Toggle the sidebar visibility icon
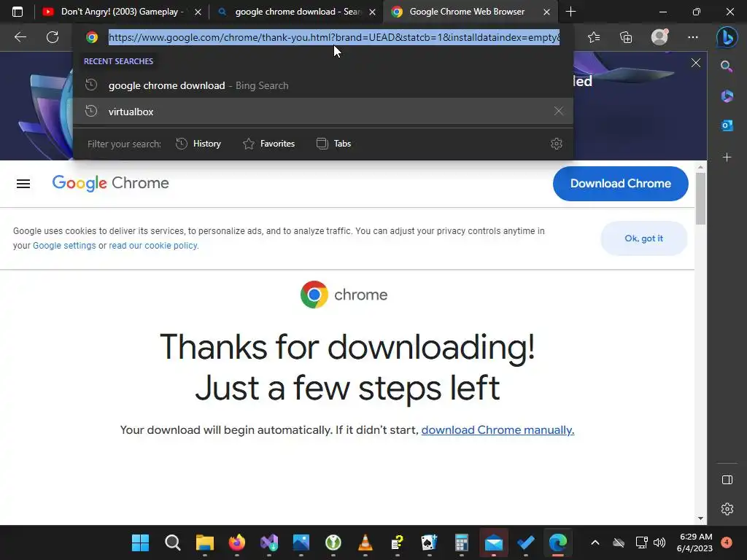Screen dimensions: 747x560 (x=727, y=480)
